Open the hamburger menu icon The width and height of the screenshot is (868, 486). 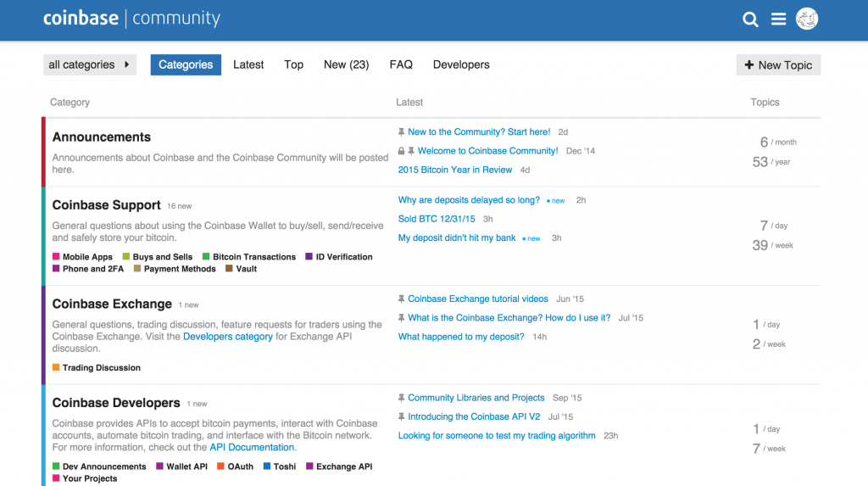pyautogui.click(x=778, y=20)
